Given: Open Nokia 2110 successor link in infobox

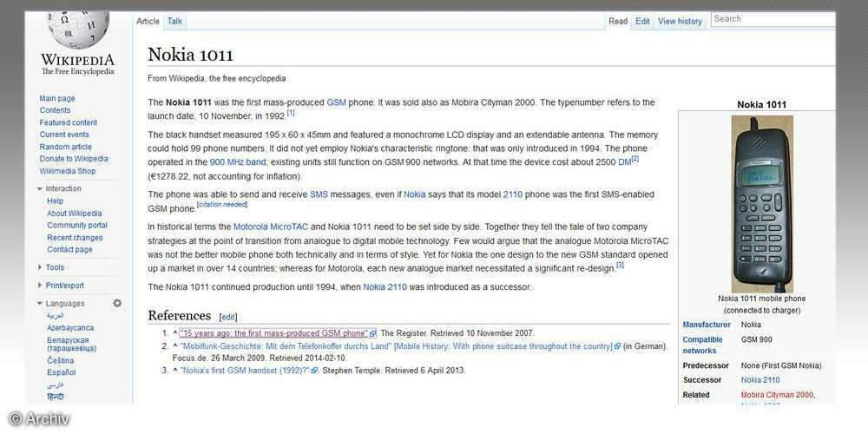Looking at the screenshot, I should (759, 380).
